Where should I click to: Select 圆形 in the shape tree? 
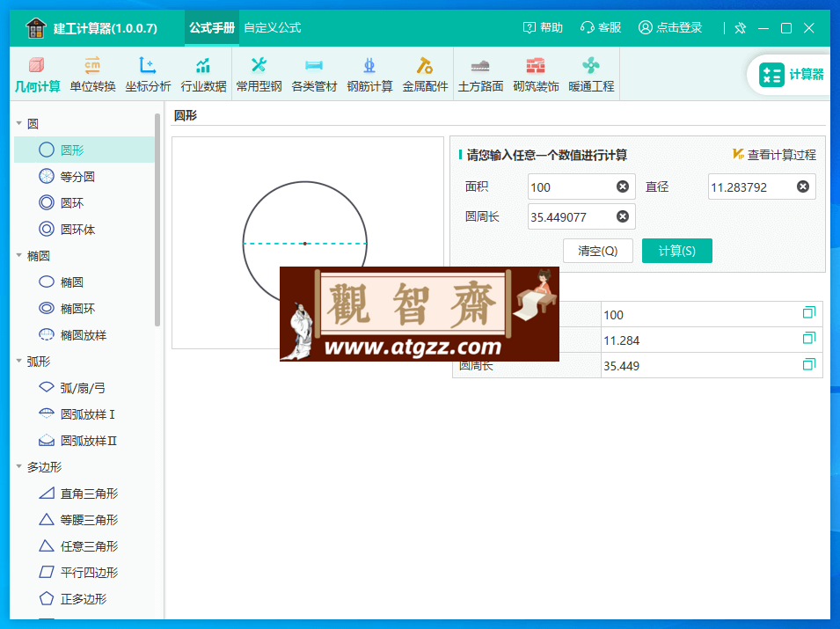[84, 150]
